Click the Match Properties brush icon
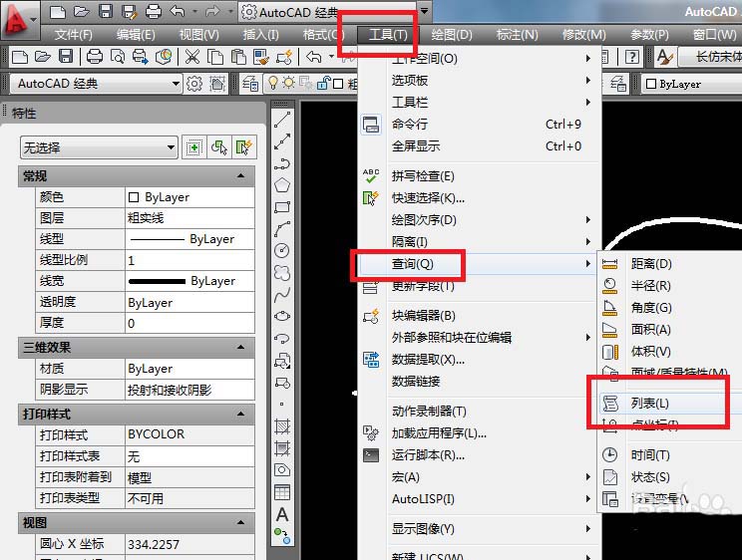The width and height of the screenshot is (742, 560). point(260,57)
